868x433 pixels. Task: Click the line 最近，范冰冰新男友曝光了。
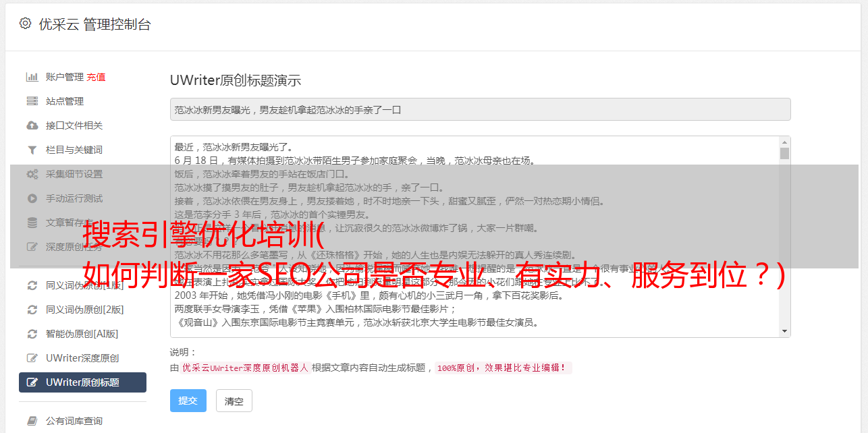point(234,147)
